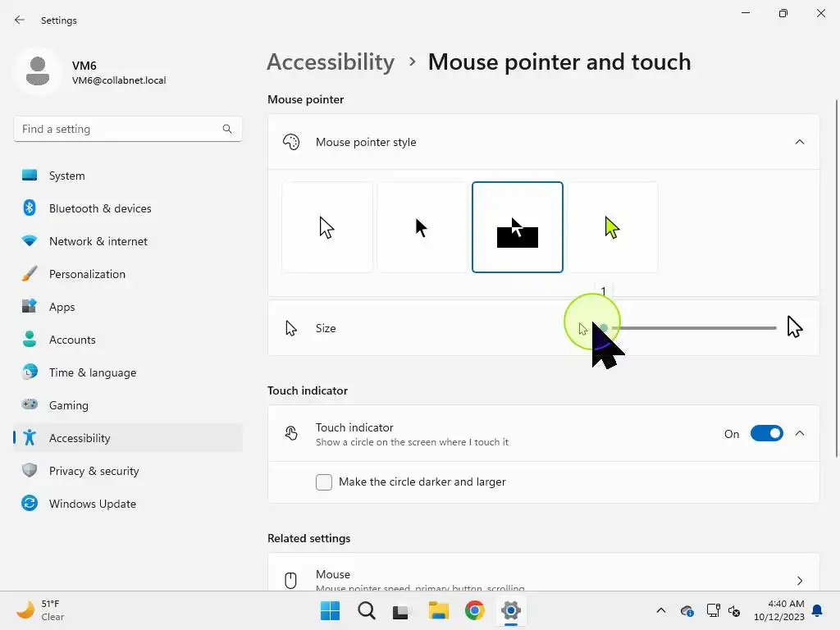Click the Windows Update sync icon
840x630 pixels.
click(30, 503)
